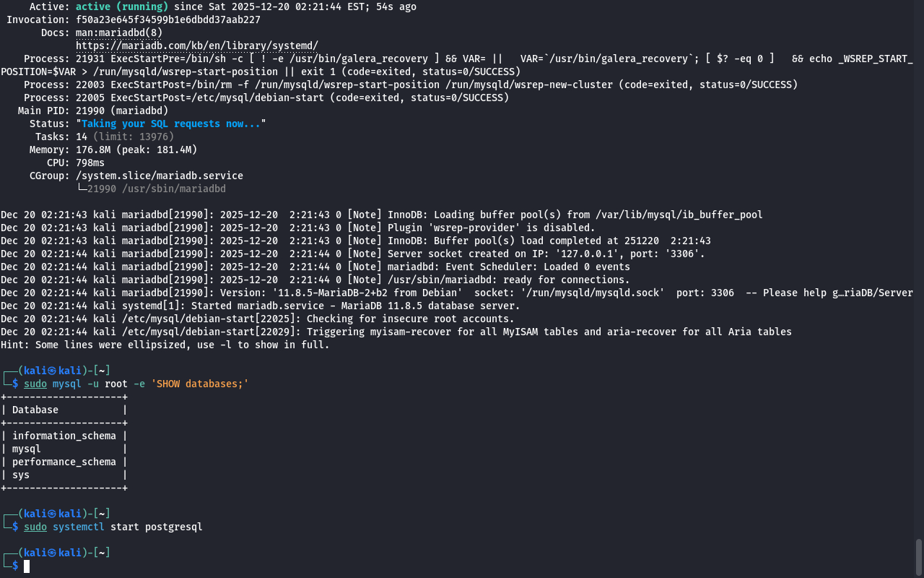The height and width of the screenshot is (578, 924).
Task: Click the /system.slice/mariadb.service CGroup path
Action: pos(159,176)
